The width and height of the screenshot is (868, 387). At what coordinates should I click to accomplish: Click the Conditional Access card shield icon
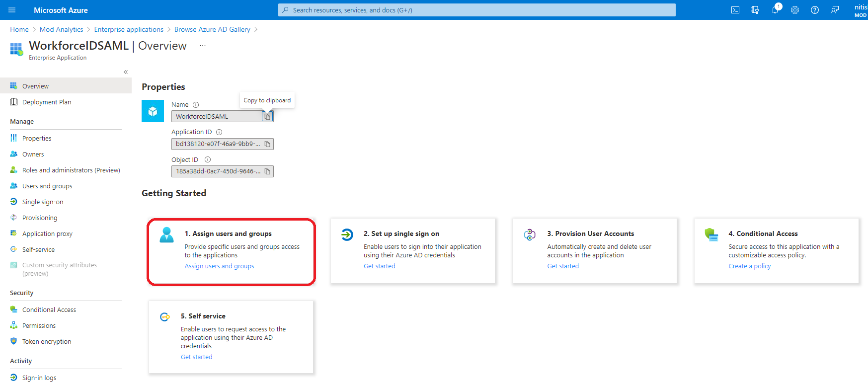coord(711,234)
